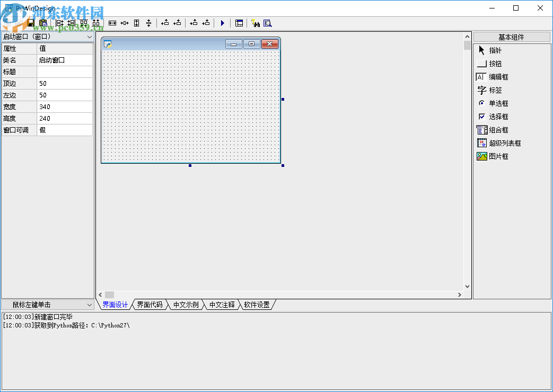Select the 按钮 button component
Screen dimensions: 553x392
pyautogui.click(x=489, y=64)
